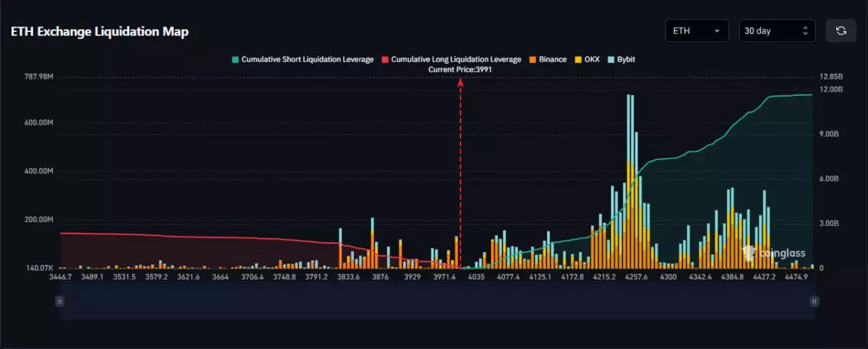Click the light blue Bybit legend swatch
Screen dimensions: 868x349
pyautogui.click(x=610, y=59)
